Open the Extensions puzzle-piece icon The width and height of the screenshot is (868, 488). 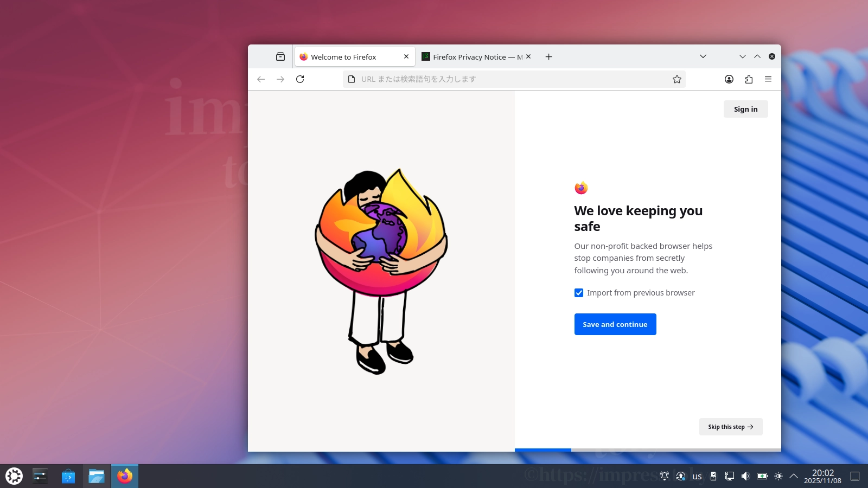pyautogui.click(x=749, y=79)
